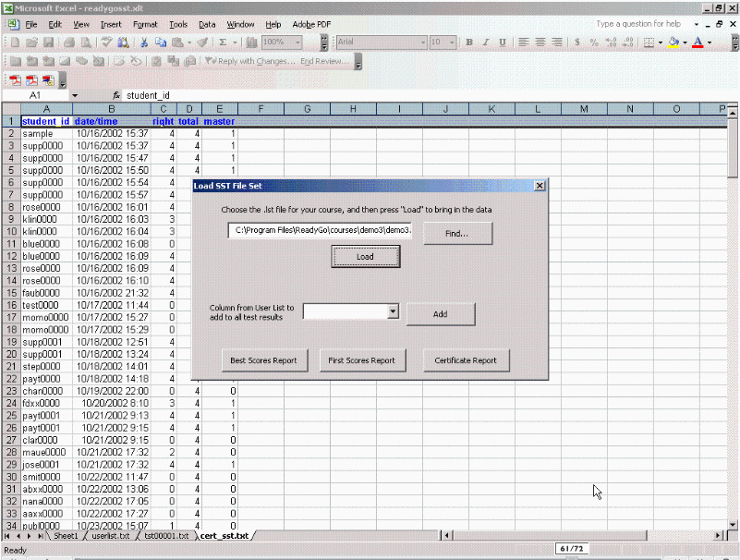
Task: Switch to the userlist.txt sheet tab
Action: [x=111, y=536]
